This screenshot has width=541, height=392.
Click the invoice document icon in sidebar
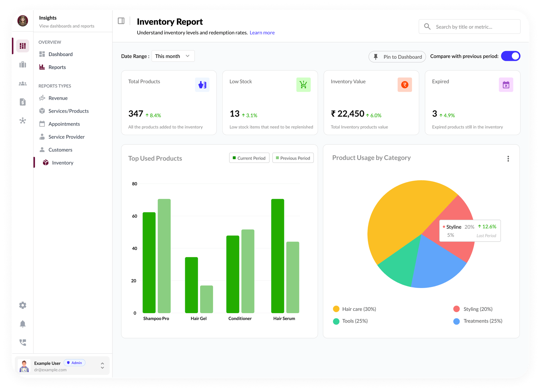coord(23,102)
